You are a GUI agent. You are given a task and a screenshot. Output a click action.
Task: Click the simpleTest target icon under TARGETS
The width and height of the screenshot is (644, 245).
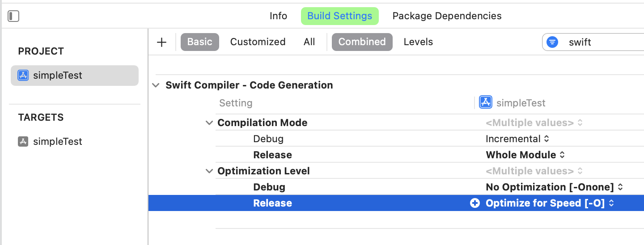(x=23, y=142)
